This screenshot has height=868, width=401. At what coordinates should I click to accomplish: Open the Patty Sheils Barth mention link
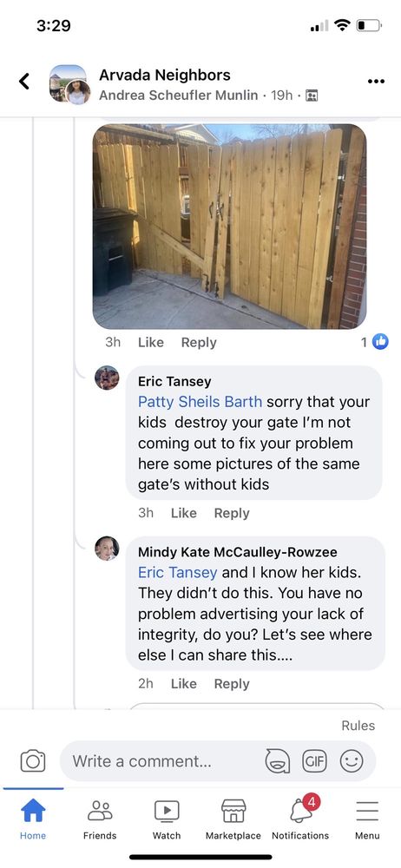point(200,401)
